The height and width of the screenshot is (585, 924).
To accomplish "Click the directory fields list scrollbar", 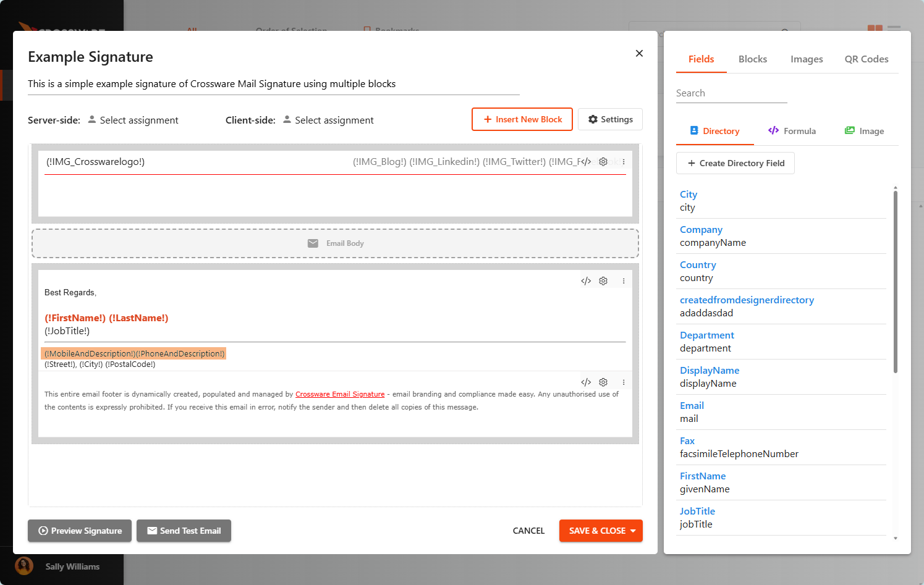I will pos(895,282).
